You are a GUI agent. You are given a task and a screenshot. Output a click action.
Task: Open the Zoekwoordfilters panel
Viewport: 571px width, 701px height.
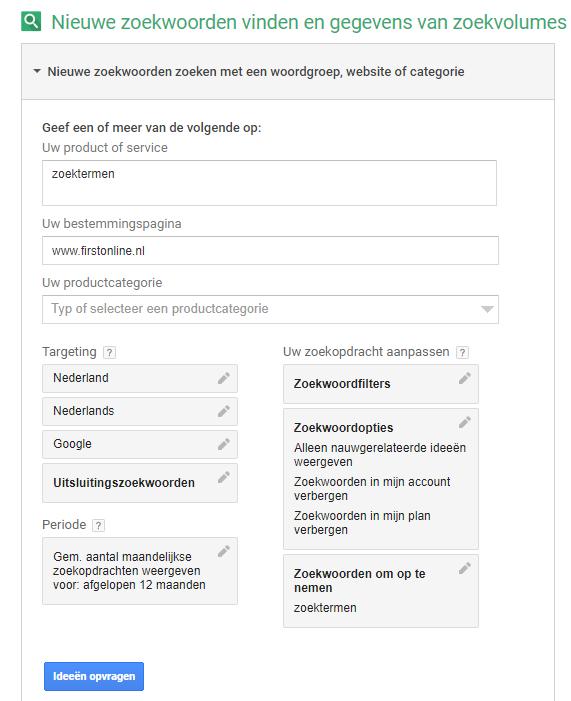[381, 384]
